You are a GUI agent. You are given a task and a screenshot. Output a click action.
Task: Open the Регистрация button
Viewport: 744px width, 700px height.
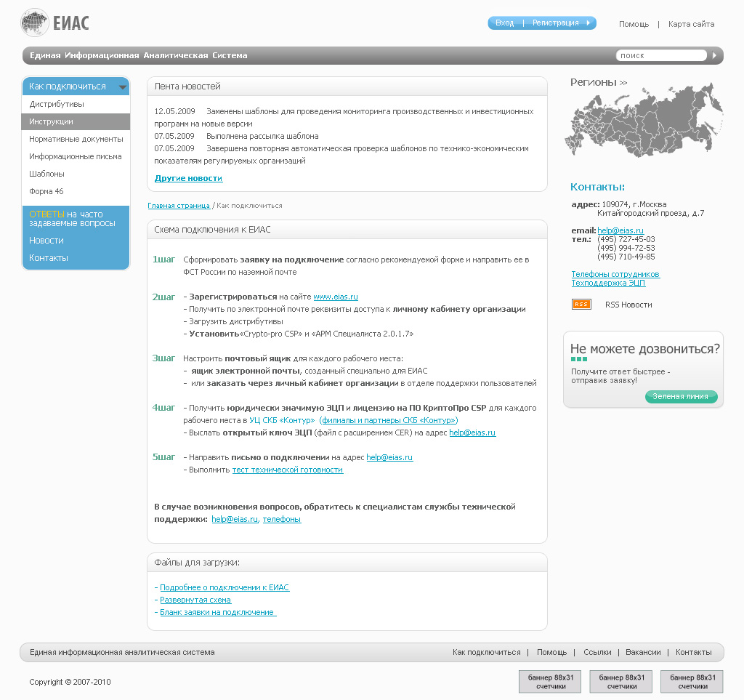(555, 23)
